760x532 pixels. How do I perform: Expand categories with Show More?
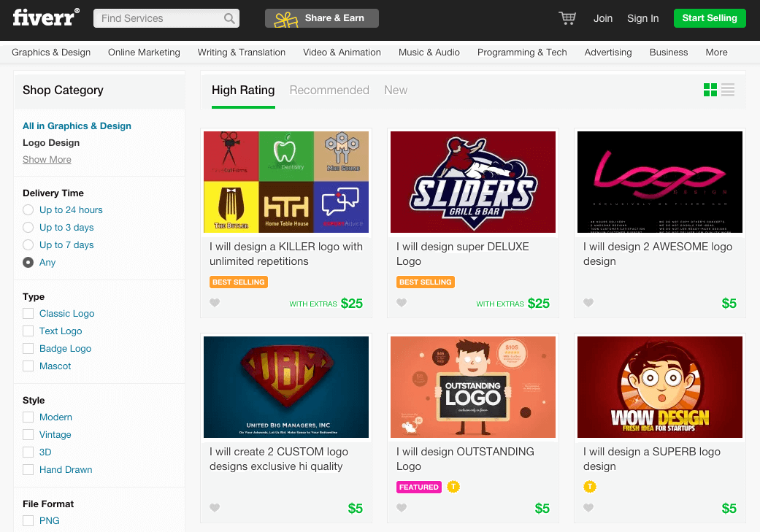click(47, 160)
